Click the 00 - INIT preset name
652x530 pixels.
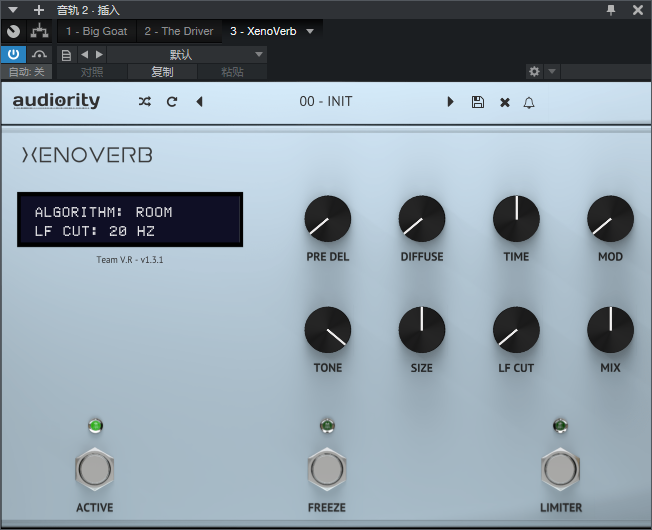(326, 101)
